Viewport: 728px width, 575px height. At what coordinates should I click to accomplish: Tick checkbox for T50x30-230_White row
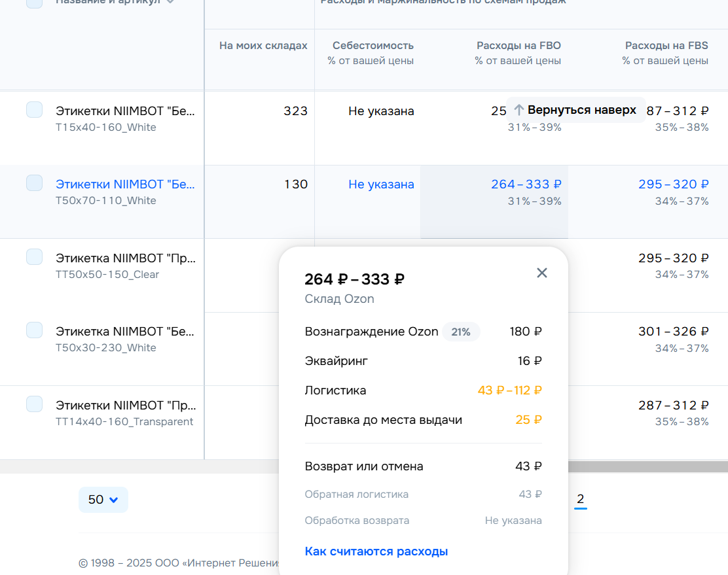click(x=34, y=330)
